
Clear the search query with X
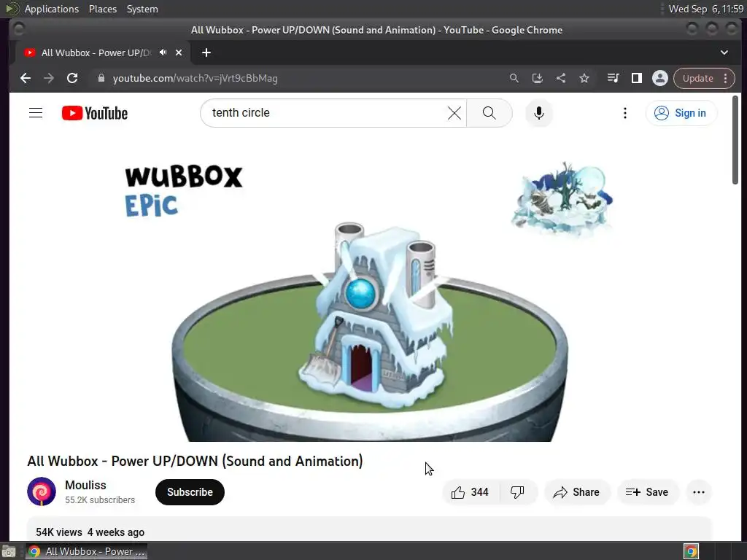click(x=454, y=113)
